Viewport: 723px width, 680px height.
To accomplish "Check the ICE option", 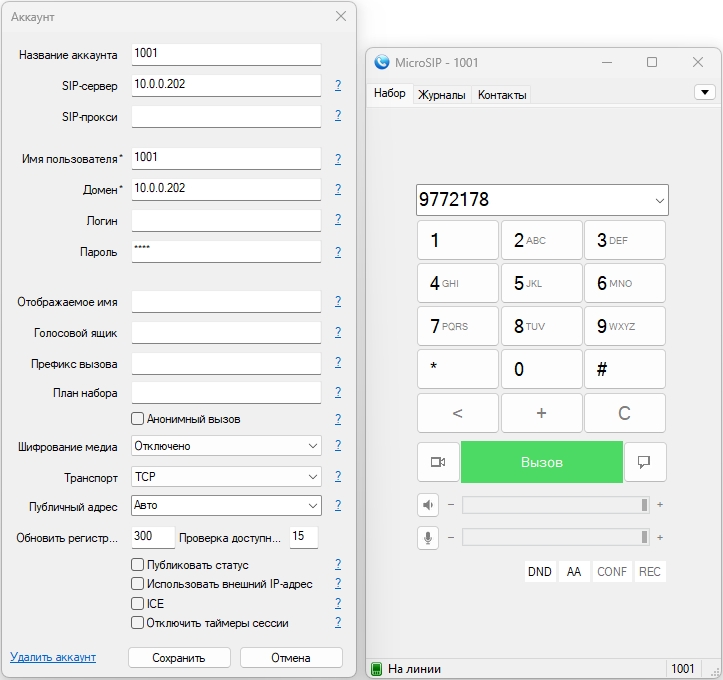I will click(x=138, y=604).
